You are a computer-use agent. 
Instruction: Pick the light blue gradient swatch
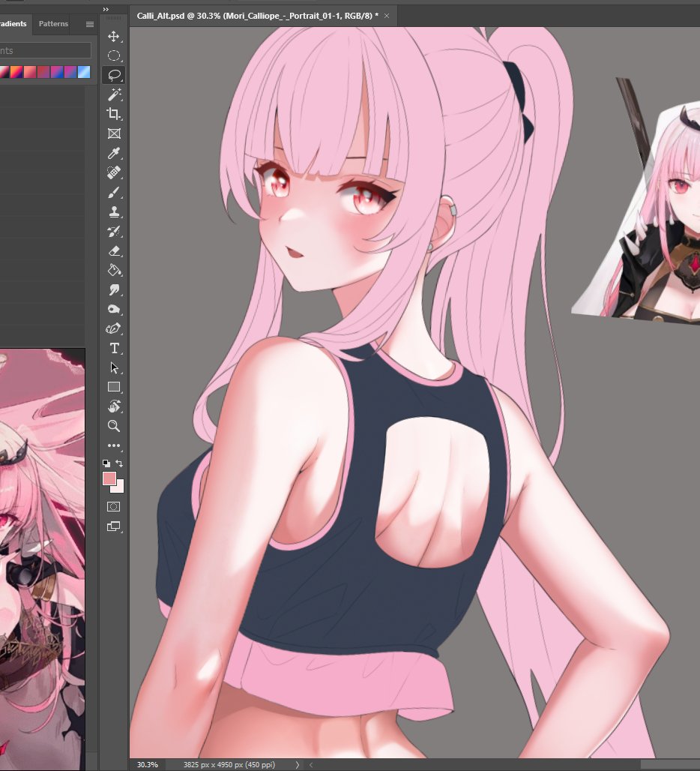[84, 72]
